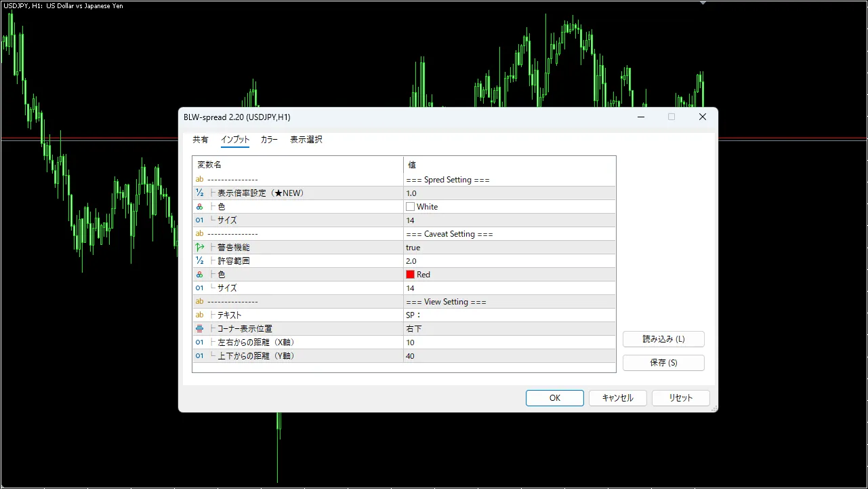Image resolution: width=868 pixels, height=489 pixels.
Task: Click the 'ab' icon beside テキスト
Action: coord(199,315)
